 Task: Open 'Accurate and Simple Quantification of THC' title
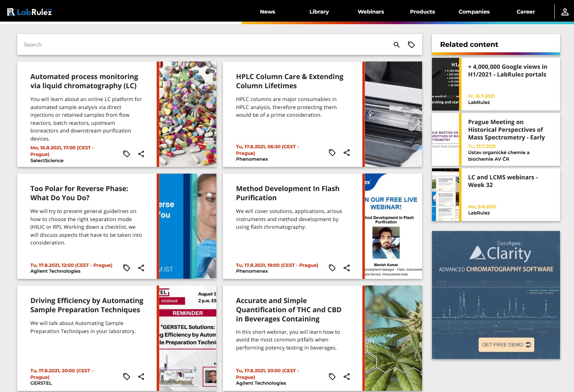click(x=288, y=310)
